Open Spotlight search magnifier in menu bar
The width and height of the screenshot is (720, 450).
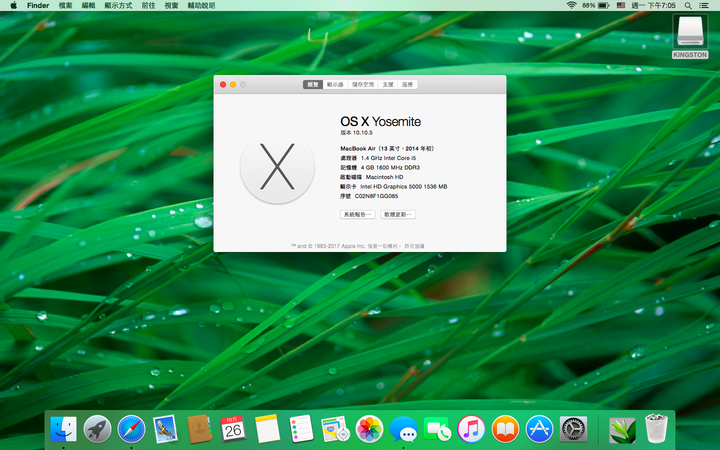pyautogui.click(x=688, y=6)
